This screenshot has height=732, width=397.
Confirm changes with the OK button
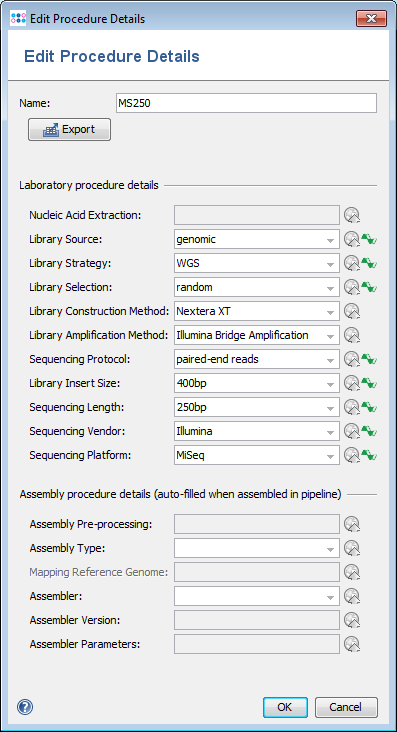tap(285, 707)
